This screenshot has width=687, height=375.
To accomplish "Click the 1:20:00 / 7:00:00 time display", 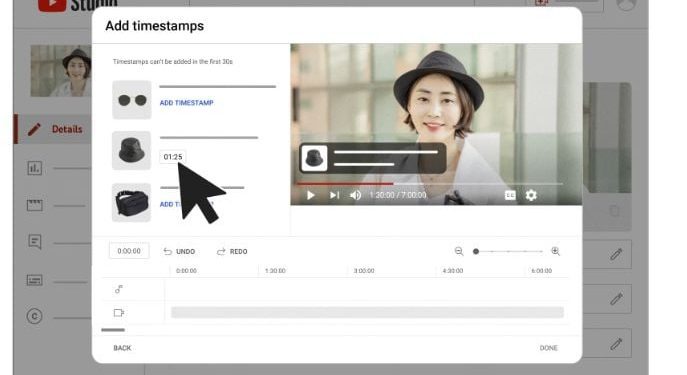I will 397,195.
